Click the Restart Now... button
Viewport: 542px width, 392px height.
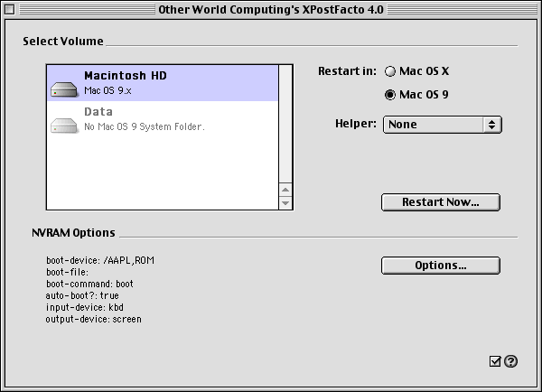441,202
